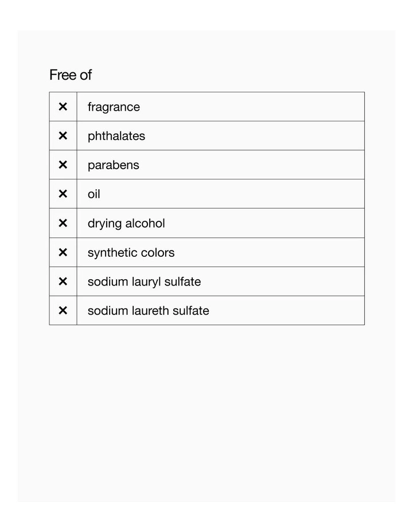
Task: Click the phthalates text entry
Action: [x=116, y=136]
